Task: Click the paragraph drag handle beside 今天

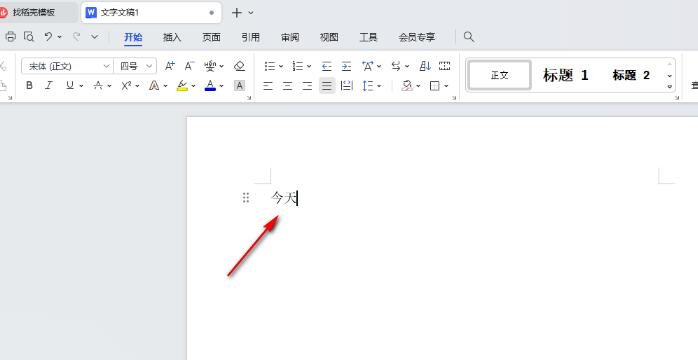Action: [246, 198]
